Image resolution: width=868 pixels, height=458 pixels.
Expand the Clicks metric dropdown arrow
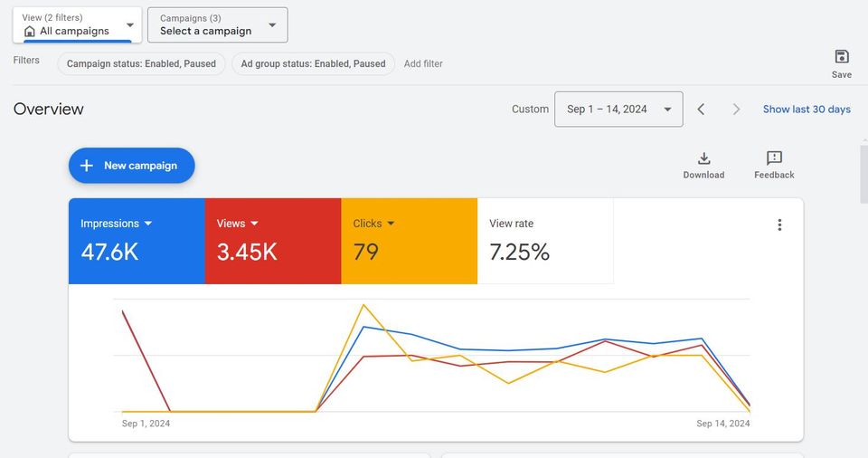[391, 224]
